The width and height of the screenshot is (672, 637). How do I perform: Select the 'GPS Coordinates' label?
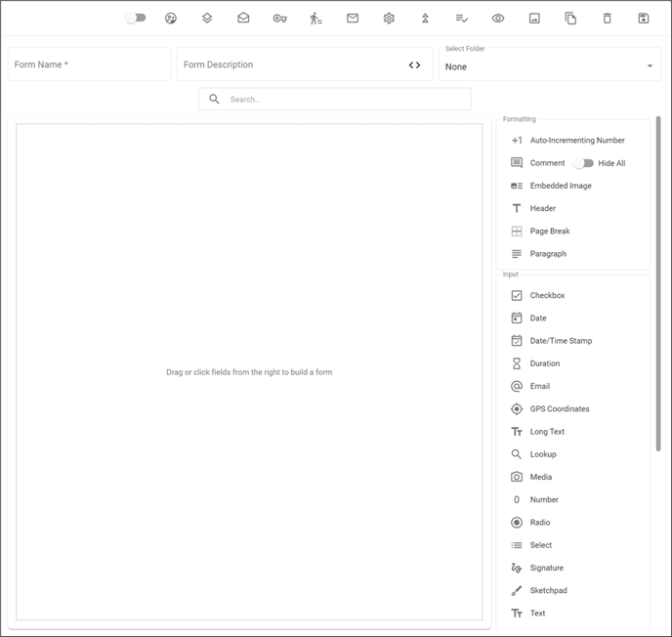pyautogui.click(x=560, y=409)
